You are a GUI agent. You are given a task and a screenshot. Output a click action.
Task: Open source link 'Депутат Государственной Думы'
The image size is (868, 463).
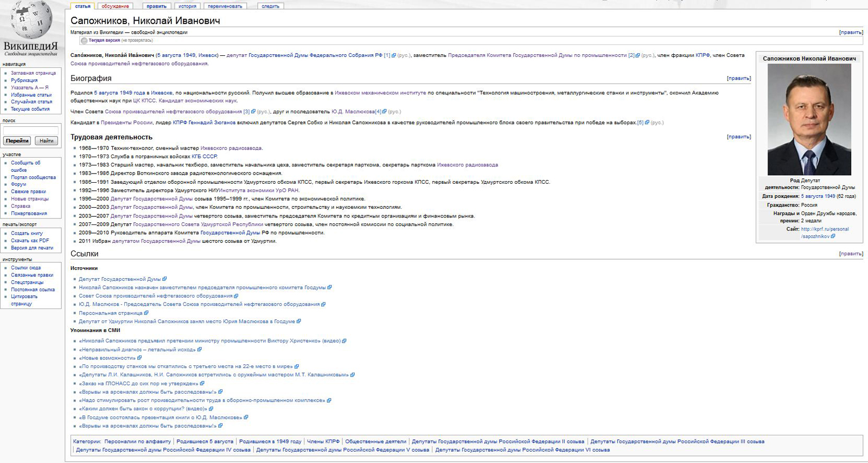120,279
